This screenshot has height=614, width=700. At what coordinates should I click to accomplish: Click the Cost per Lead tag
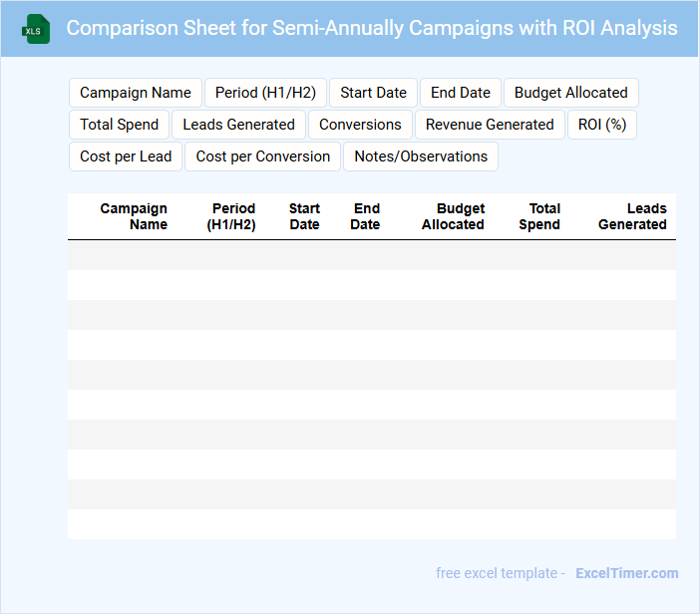126,156
